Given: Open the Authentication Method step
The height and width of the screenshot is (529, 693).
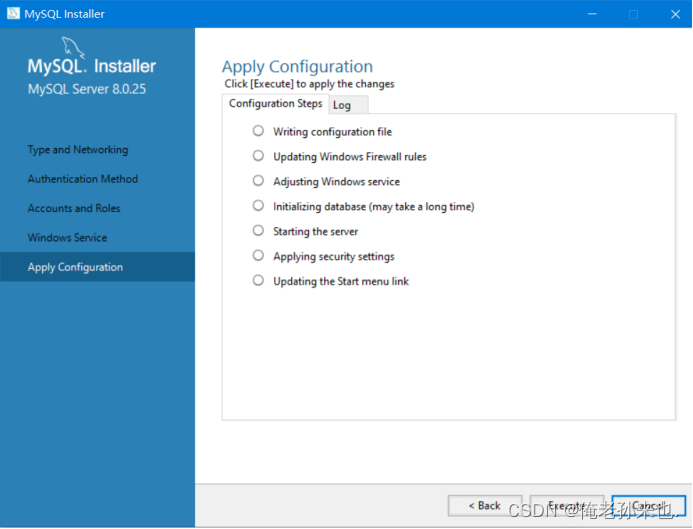Looking at the screenshot, I should coord(83,179).
